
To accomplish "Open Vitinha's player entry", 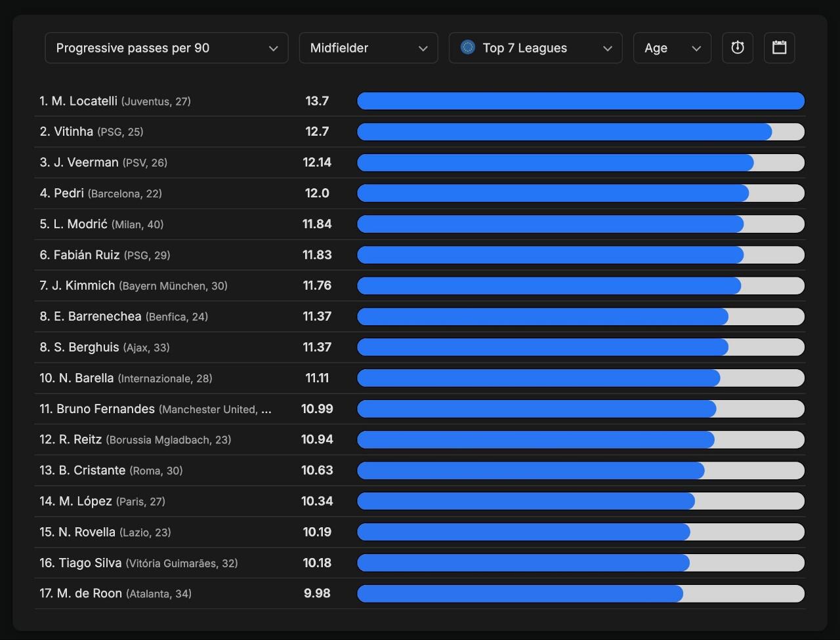I will tap(73, 132).
